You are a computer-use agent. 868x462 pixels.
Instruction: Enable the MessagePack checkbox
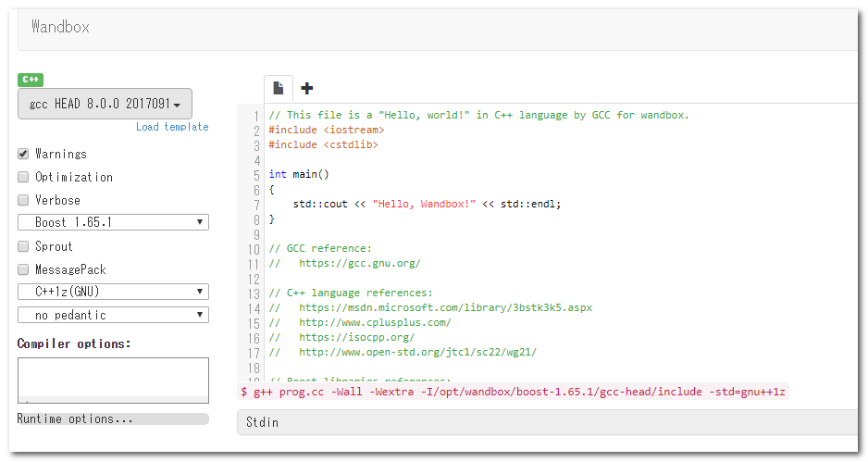[x=23, y=269]
